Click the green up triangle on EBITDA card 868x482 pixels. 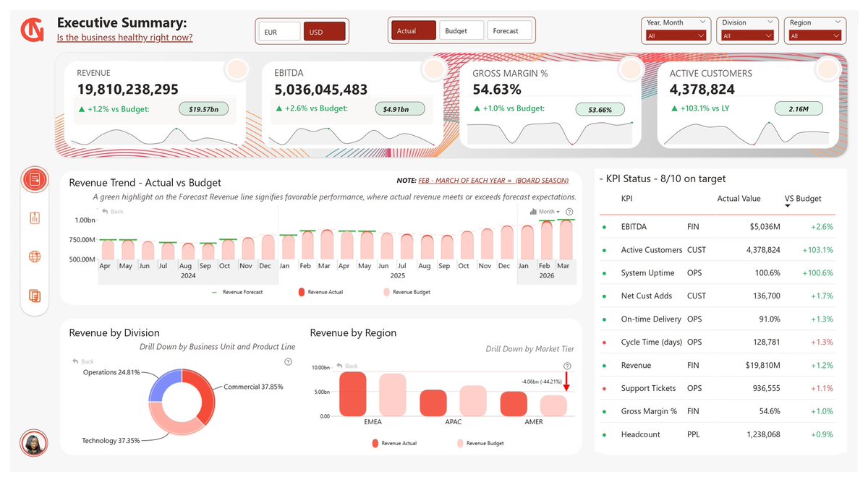point(279,109)
